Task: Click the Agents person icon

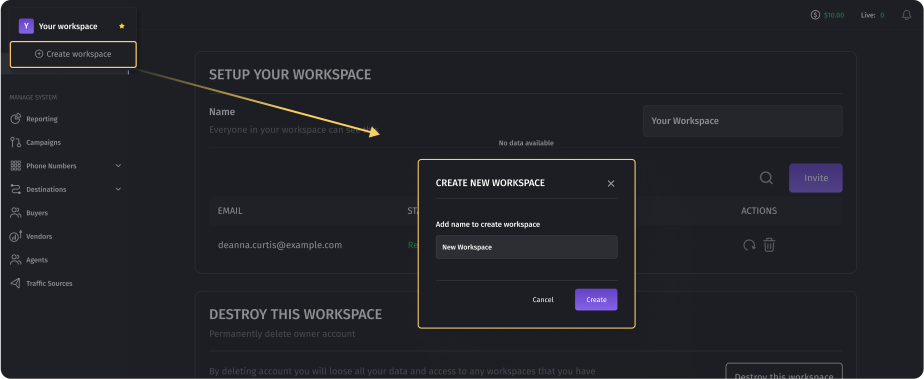Action: (16, 260)
